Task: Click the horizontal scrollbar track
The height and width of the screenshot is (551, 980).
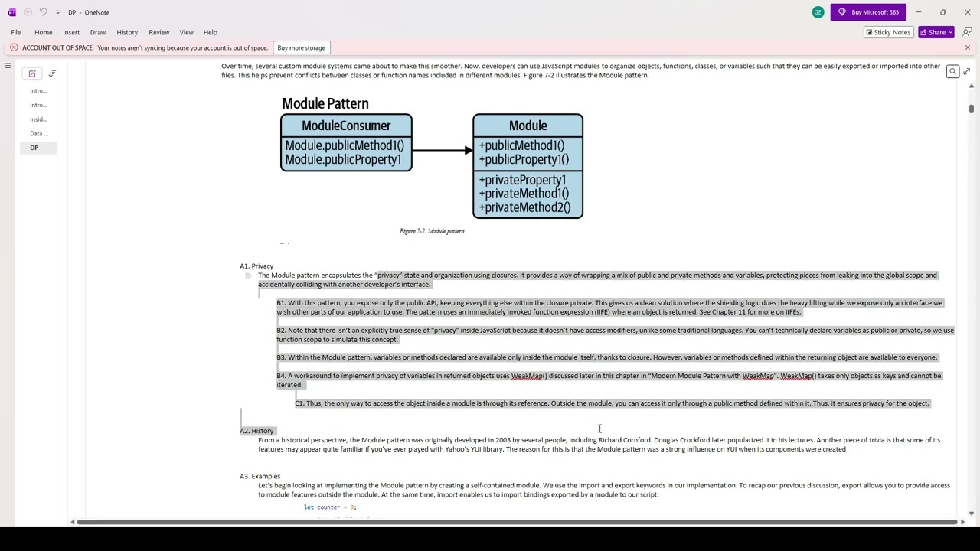Action: [x=518, y=522]
